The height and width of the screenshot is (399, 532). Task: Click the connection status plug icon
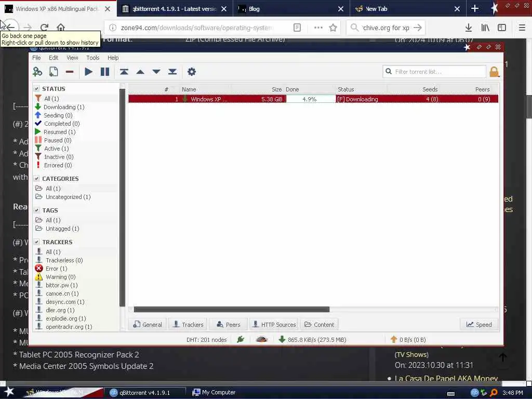point(241,339)
